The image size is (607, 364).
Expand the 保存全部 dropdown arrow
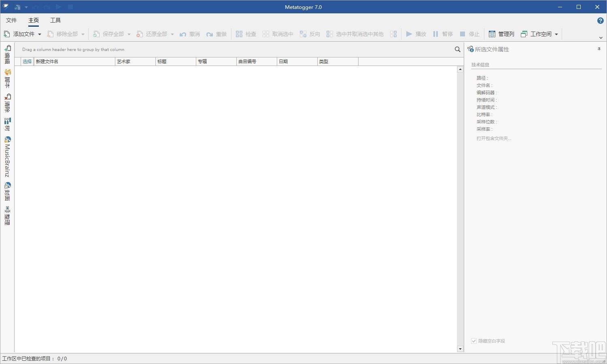pos(129,34)
